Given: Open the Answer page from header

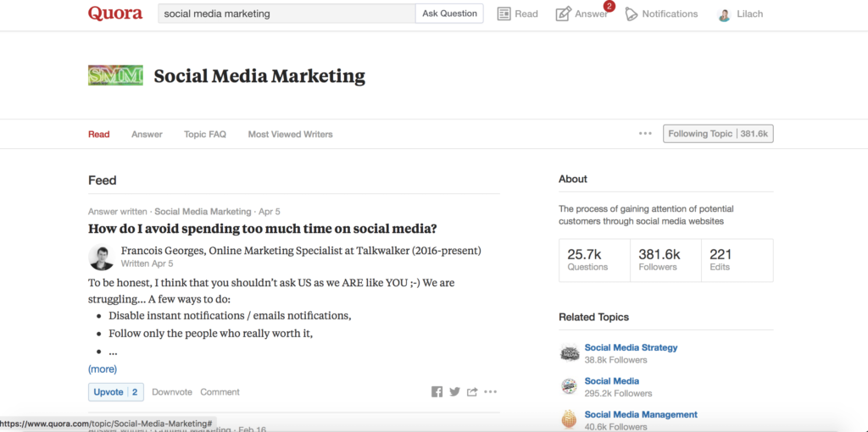Looking at the screenshot, I should point(581,14).
